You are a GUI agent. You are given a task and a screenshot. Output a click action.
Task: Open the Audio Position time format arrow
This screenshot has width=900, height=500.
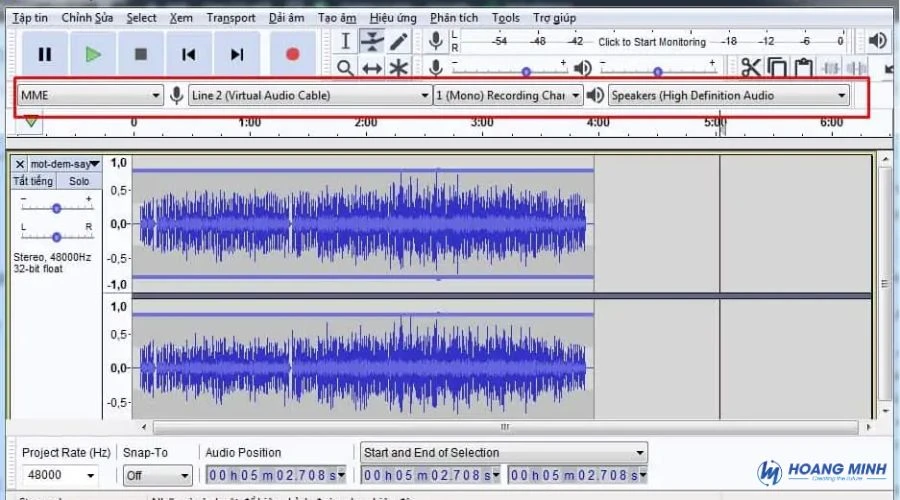coord(342,475)
